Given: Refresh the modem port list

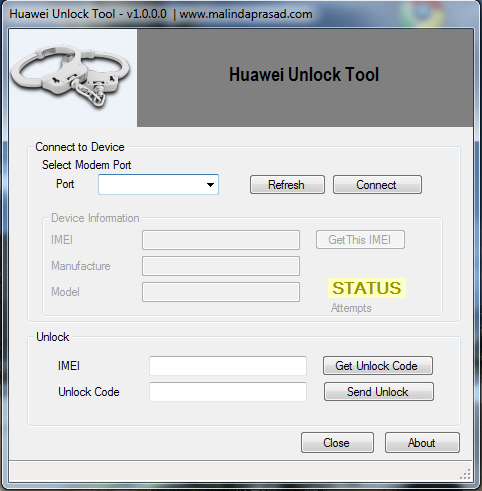Looking at the screenshot, I should [x=287, y=185].
